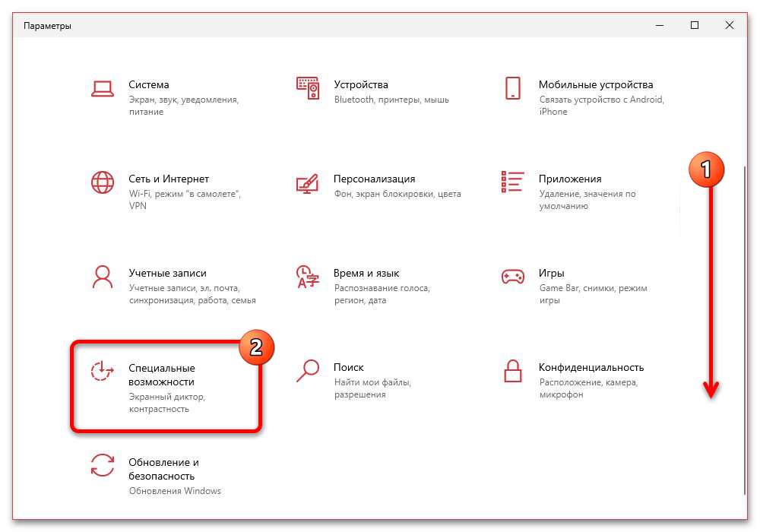Click the person icon for Учетные записи
Viewport: 760px width, 532px height.
tap(102, 277)
